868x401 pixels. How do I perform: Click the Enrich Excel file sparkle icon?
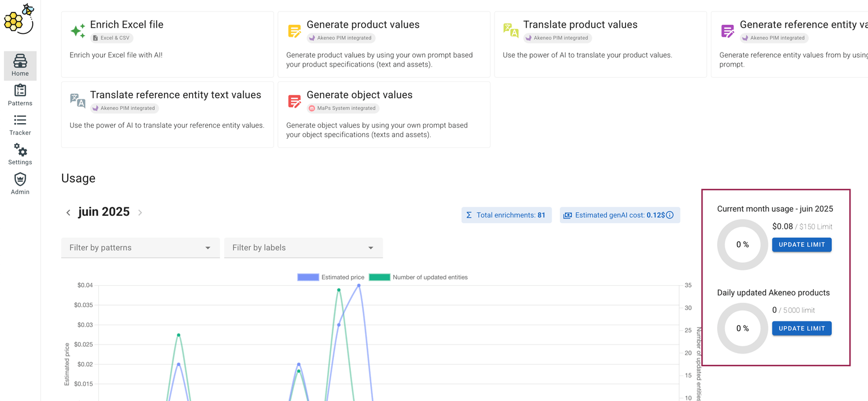click(77, 31)
